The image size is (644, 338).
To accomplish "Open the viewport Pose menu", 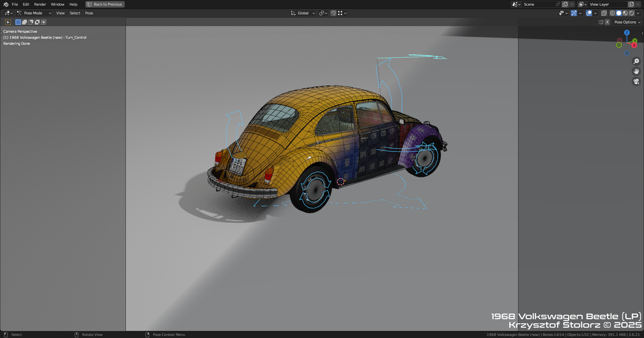I will [x=89, y=13].
